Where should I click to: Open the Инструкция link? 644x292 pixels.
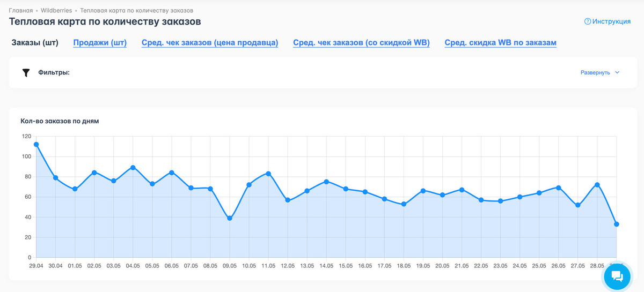pos(611,21)
